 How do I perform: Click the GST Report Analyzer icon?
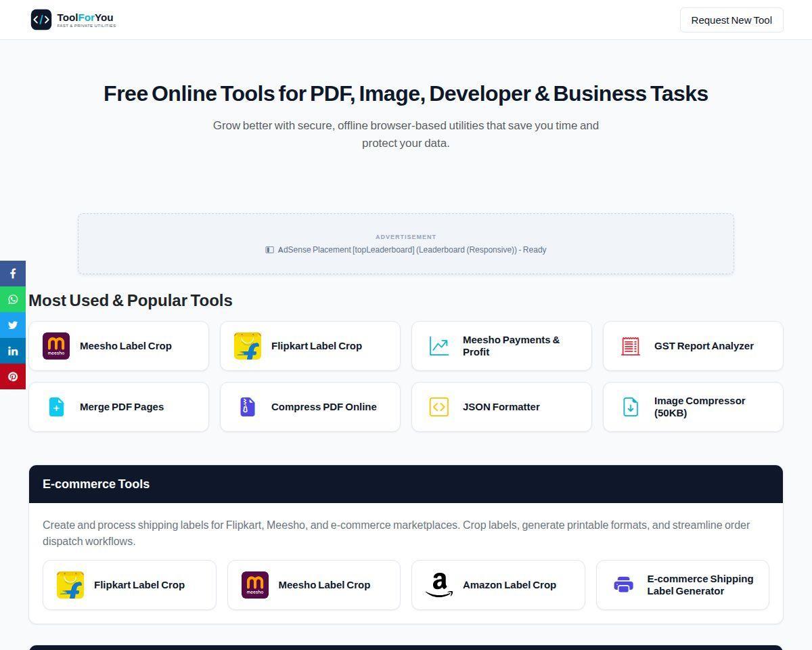click(631, 346)
